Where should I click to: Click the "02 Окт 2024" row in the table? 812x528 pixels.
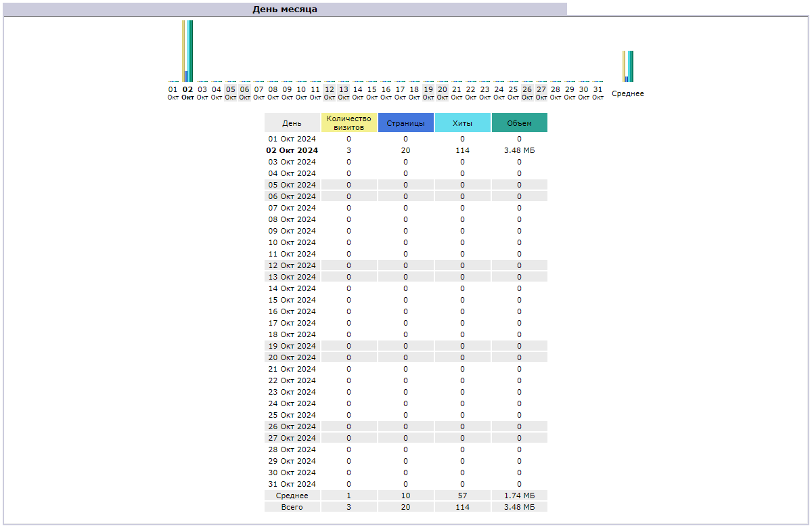(292, 150)
